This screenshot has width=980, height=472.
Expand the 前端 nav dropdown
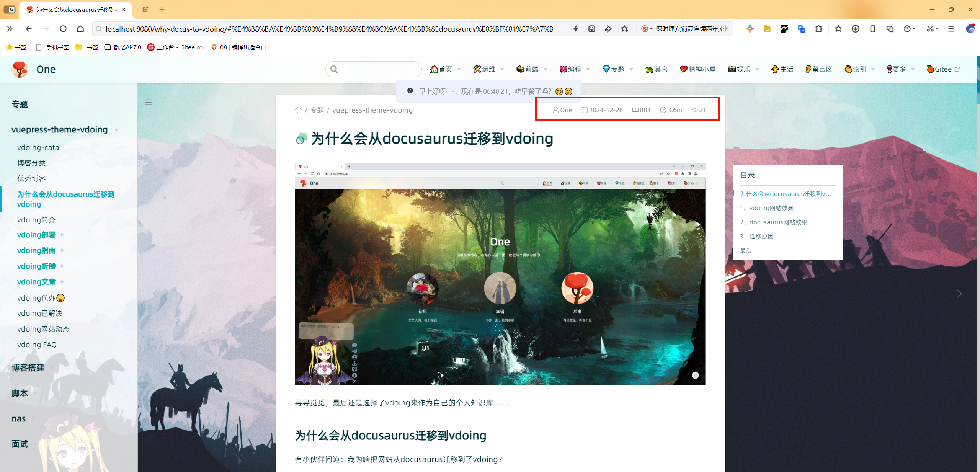546,70
